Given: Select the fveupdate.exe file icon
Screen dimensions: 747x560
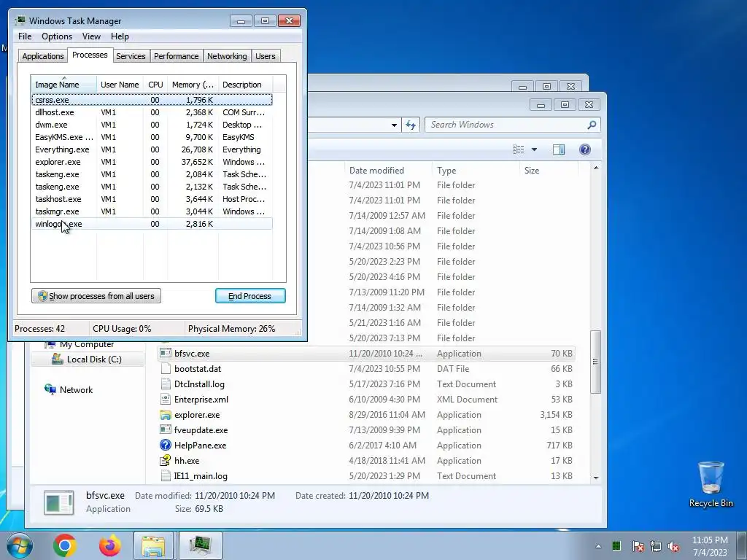Looking at the screenshot, I should pos(166,430).
